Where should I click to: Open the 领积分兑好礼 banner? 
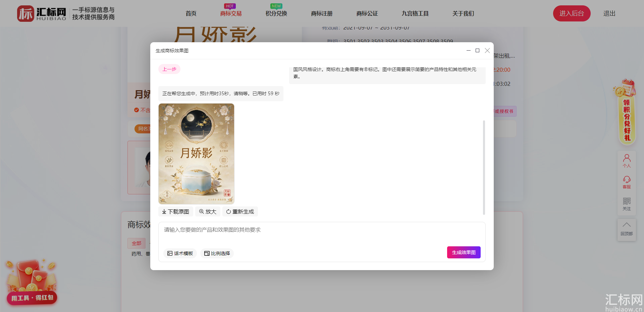[x=626, y=112]
